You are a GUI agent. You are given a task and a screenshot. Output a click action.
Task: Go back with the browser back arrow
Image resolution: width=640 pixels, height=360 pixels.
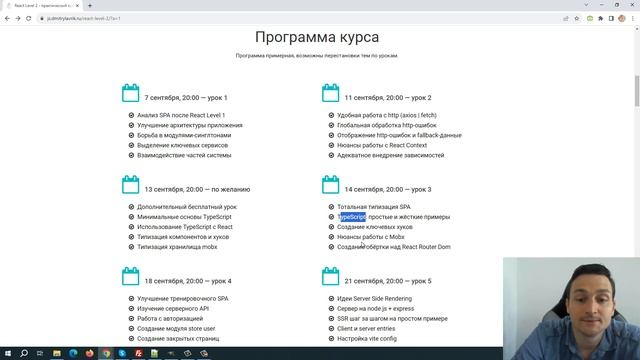(7, 18)
